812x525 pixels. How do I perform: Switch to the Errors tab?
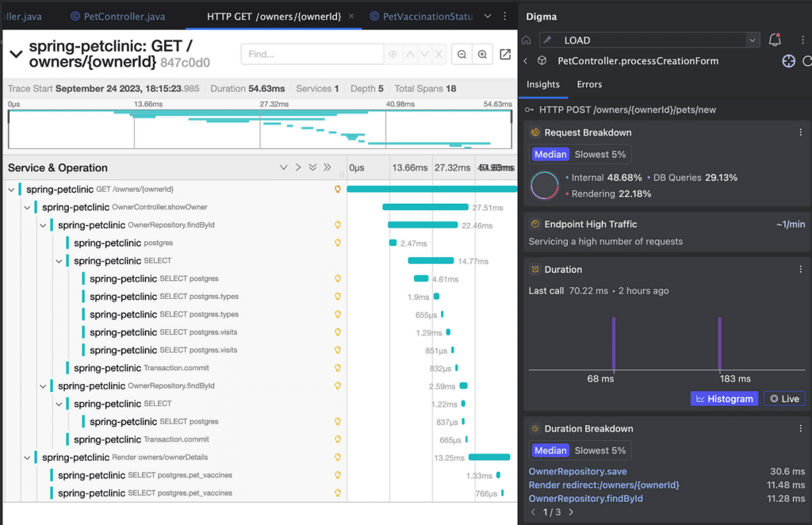[589, 85]
